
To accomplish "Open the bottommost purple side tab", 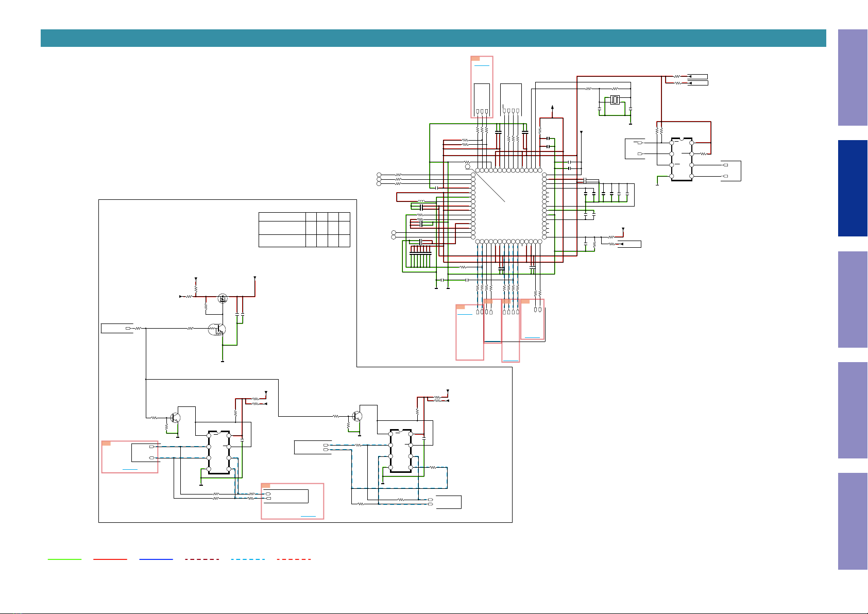I will 853,521.
